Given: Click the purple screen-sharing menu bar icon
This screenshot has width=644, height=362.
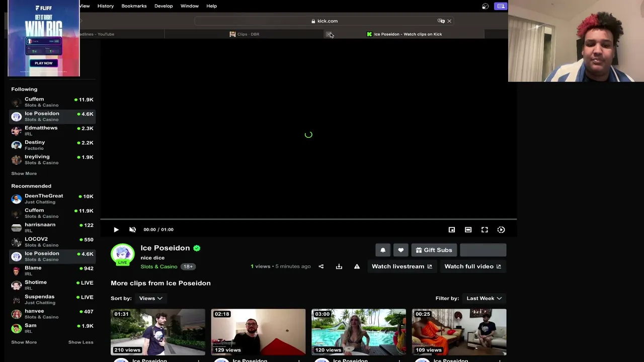Looking at the screenshot, I should click(x=501, y=6).
